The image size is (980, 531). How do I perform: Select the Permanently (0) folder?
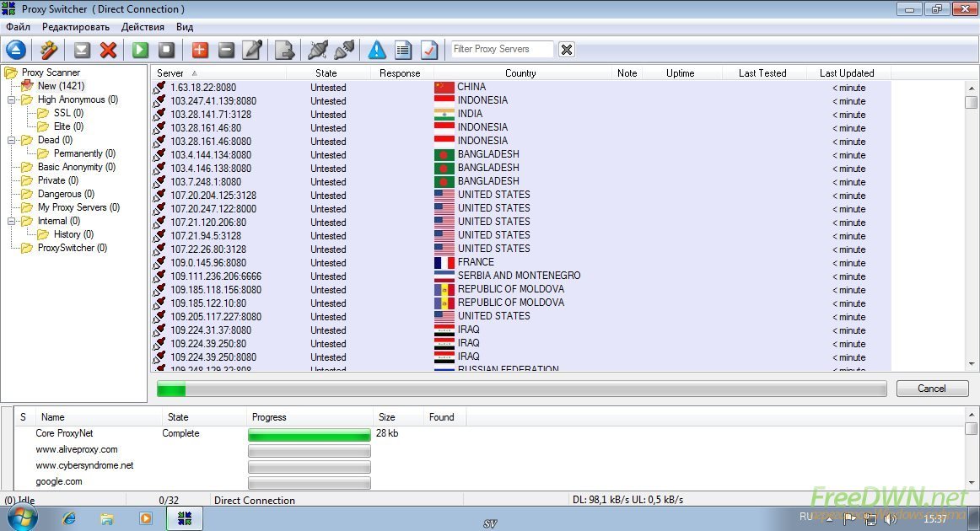pyautogui.click(x=84, y=153)
